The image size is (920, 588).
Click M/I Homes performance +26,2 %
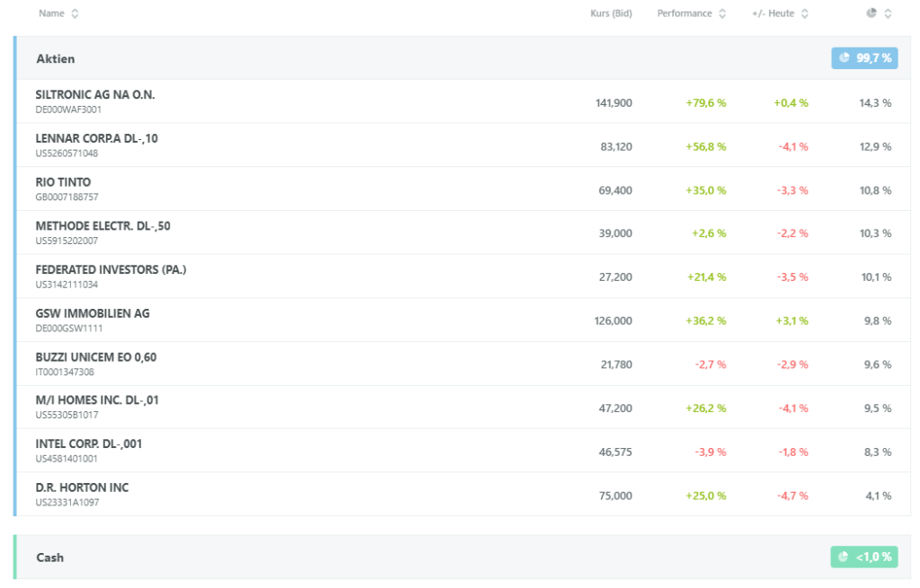(706, 408)
